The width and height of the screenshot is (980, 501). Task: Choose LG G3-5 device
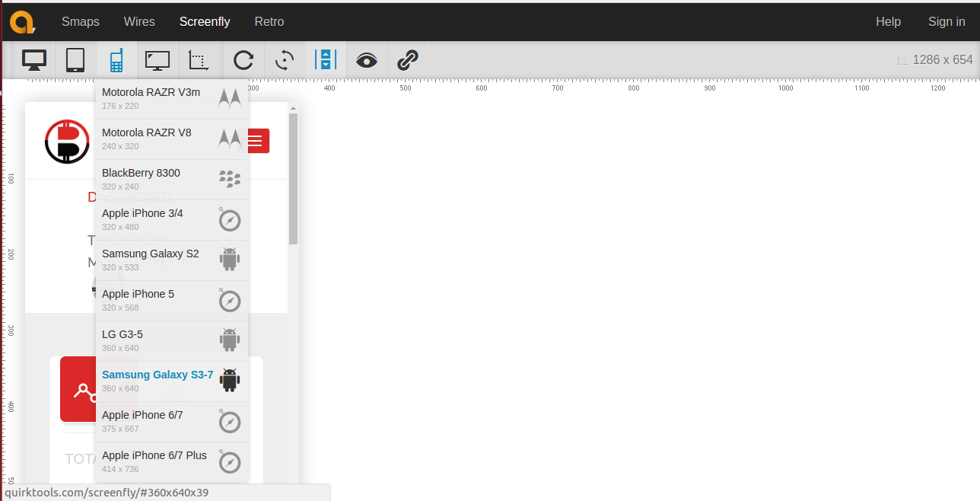[x=172, y=341]
